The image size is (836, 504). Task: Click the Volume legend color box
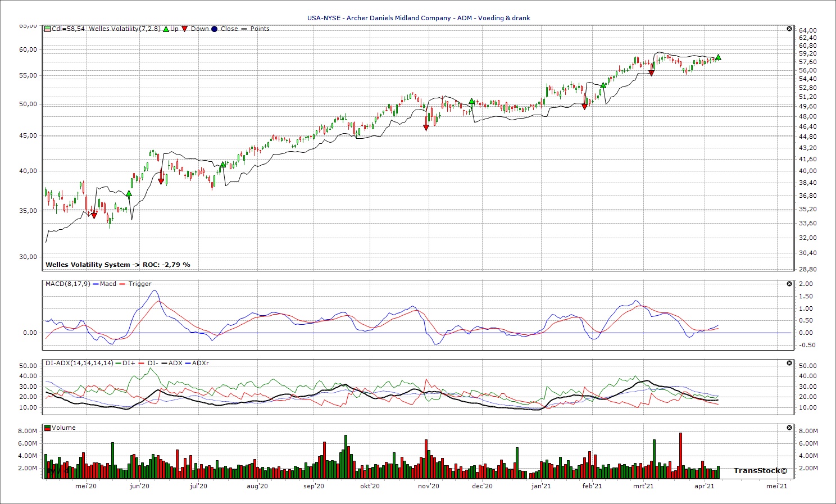[x=48, y=428]
